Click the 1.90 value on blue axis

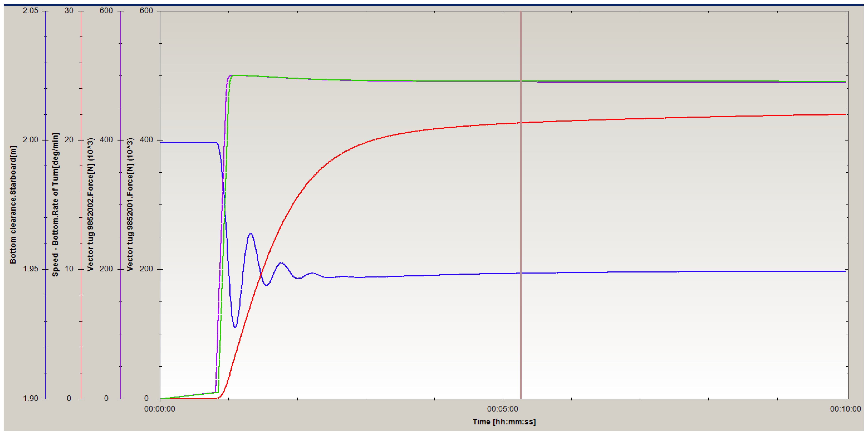[x=31, y=398]
